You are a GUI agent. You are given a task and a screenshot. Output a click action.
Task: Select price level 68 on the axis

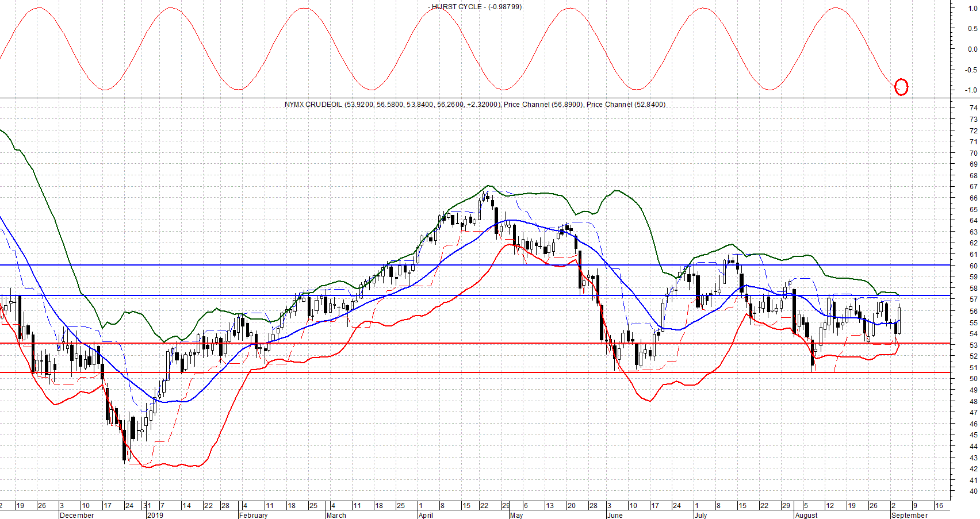click(974, 176)
